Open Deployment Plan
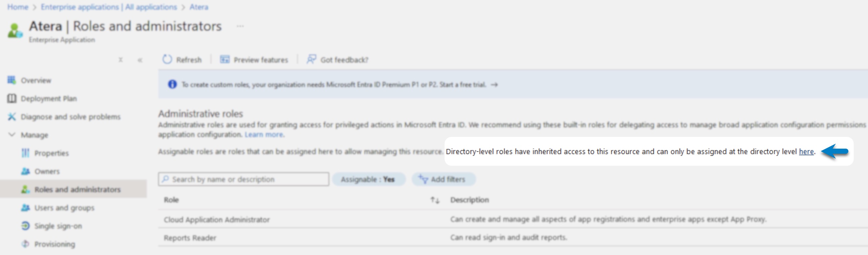Image resolution: width=868 pixels, height=255 pixels. pos(49,99)
